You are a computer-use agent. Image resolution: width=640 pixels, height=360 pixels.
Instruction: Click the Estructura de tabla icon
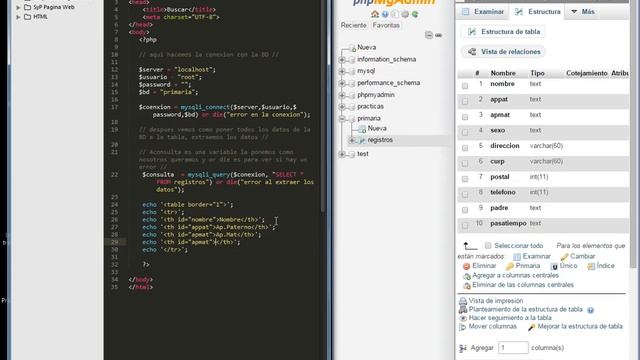point(472,32)
